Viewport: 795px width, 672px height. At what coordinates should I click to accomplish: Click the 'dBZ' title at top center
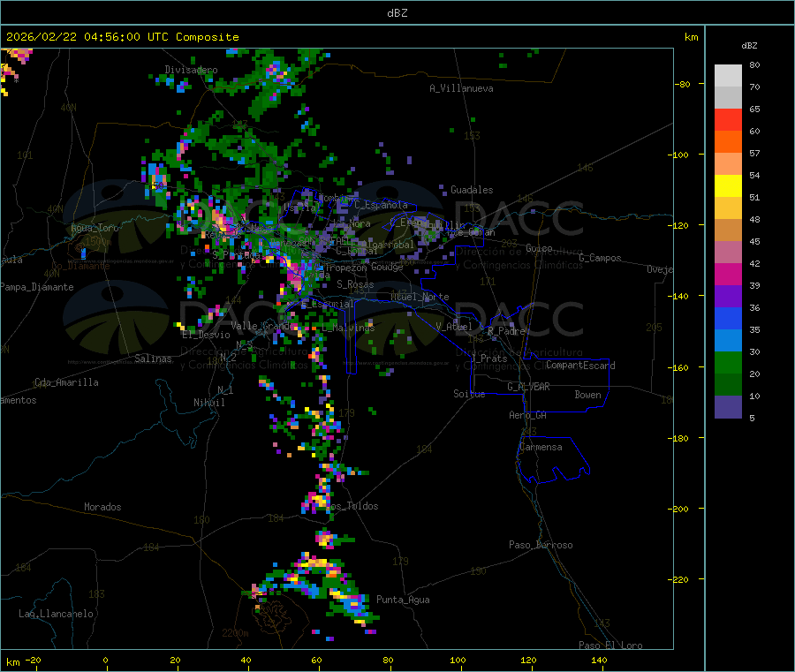[x=397, y=13]
